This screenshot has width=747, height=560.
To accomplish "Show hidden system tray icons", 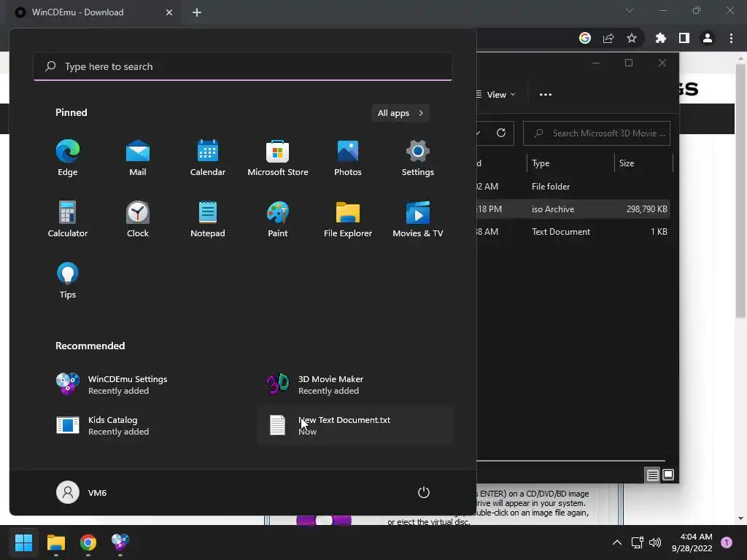I will pyautogui.click(x=617, y=542).
